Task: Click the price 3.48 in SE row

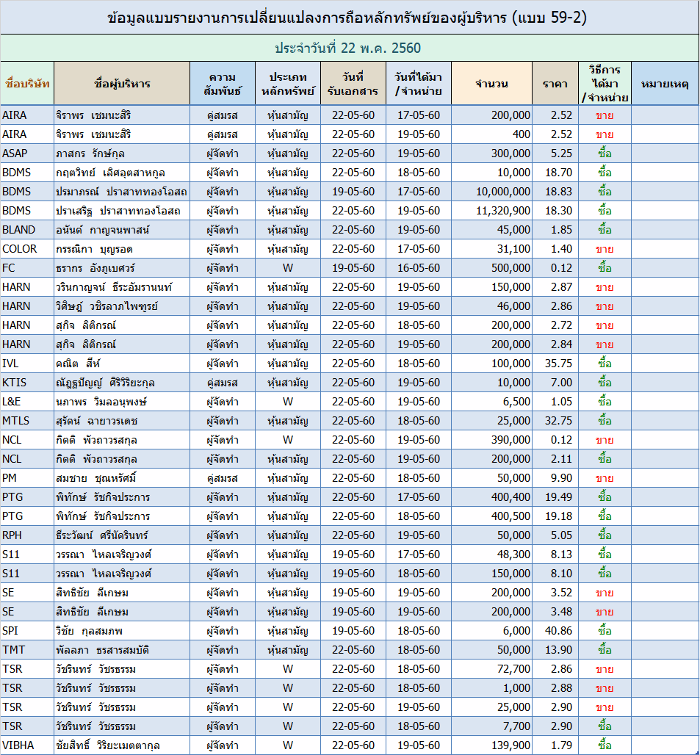Action: coord(561,612)
